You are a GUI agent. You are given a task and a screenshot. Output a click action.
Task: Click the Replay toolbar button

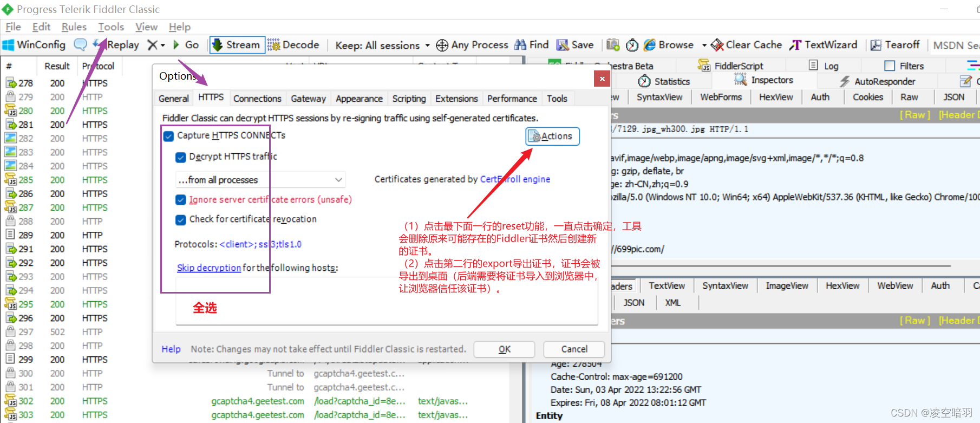pyautogui.click(x=116, y=45)
